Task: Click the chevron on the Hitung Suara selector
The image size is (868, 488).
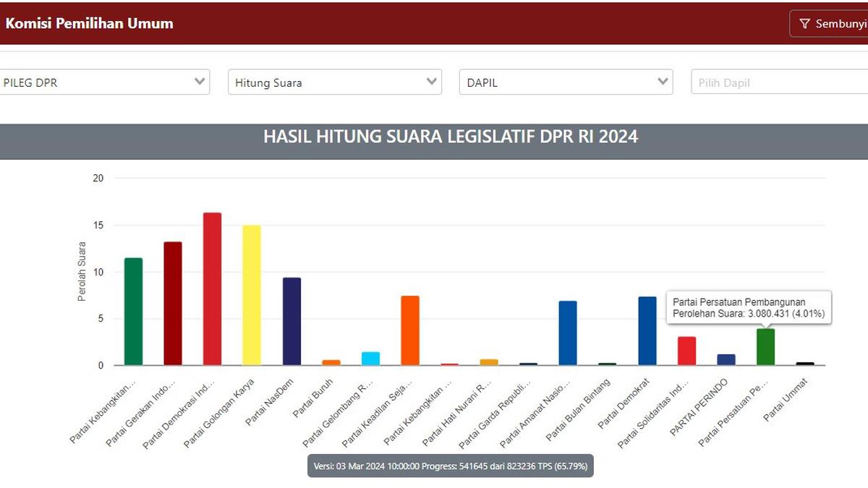Action: (431, 82)
